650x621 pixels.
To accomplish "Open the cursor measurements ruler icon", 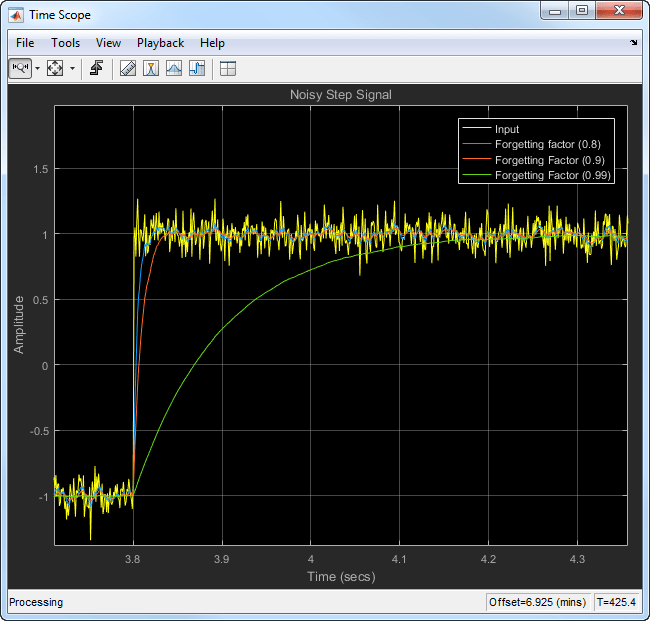I will [x=128, y=68].
